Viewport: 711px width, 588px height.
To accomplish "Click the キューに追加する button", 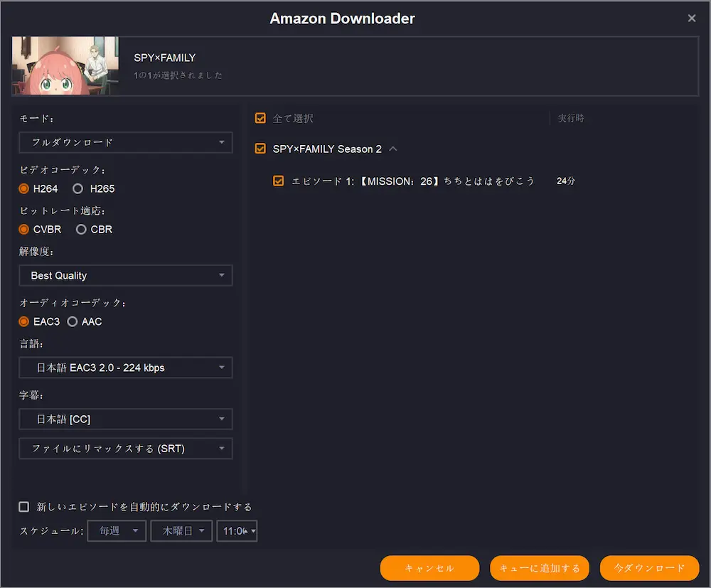I will [x=540, y=568].
